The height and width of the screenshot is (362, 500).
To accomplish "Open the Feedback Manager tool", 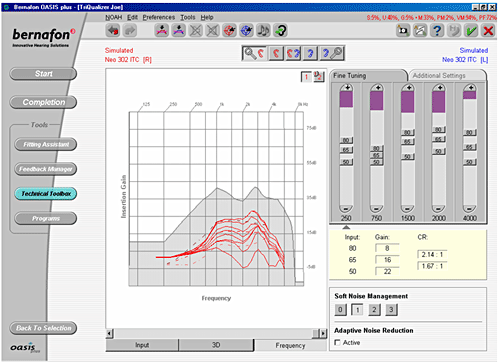I will point(46,169).
